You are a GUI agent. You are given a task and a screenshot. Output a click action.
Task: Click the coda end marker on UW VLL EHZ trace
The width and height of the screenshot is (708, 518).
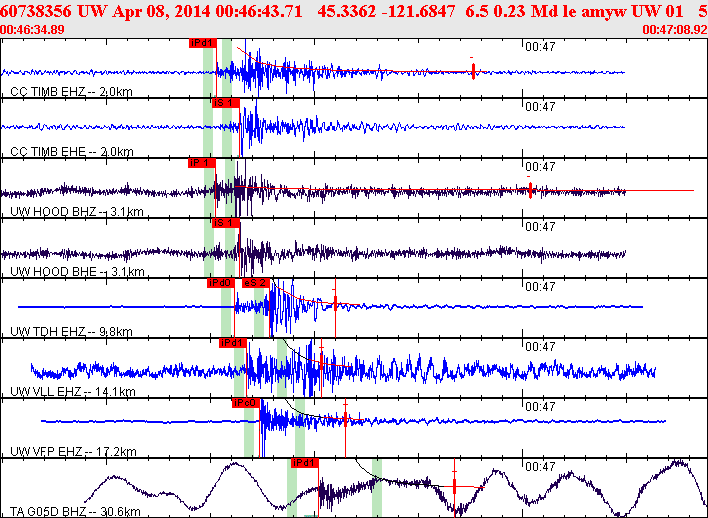(x=321, y=361)
